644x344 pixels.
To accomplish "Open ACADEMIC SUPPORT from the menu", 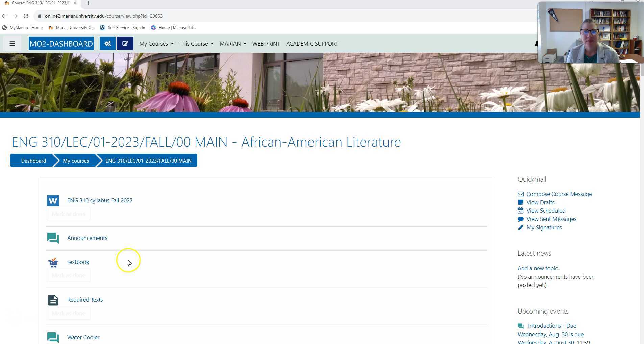I will (x=312, y=43).
